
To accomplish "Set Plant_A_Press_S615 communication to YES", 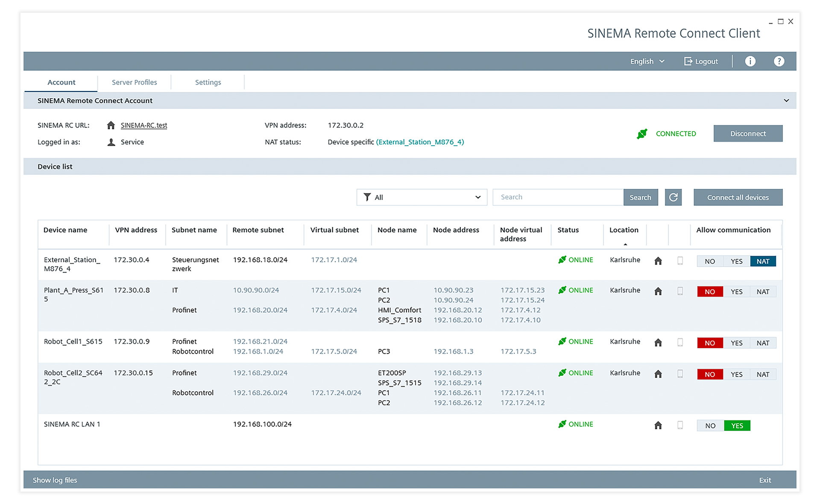I will pyautogui.click(x=736, y=292).
